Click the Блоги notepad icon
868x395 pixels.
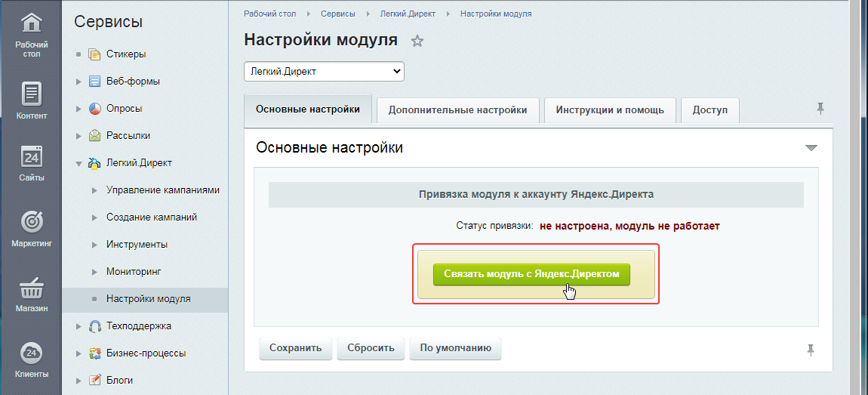pyautogui.click(x=94, y=381)
